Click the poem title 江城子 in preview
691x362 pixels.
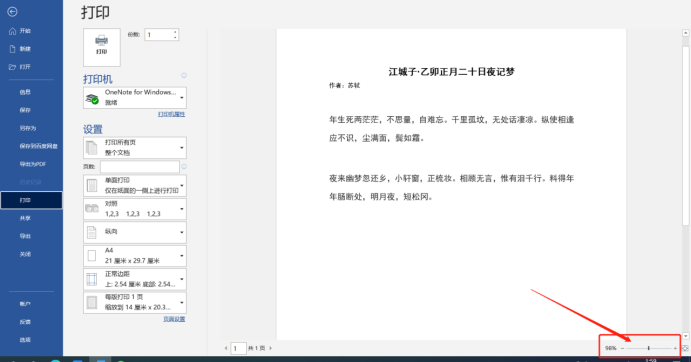pyautogui.click(x=451, y=72)
